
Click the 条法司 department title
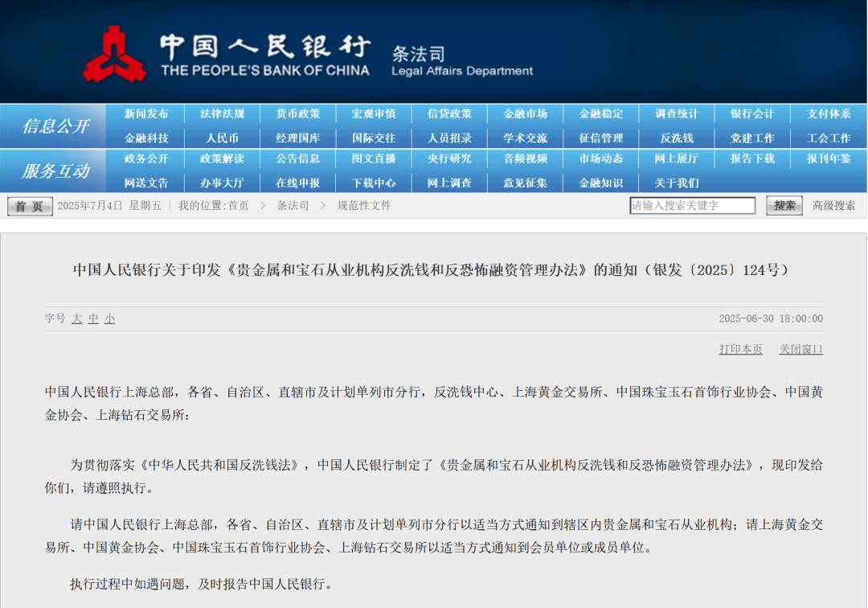[419, 54]
